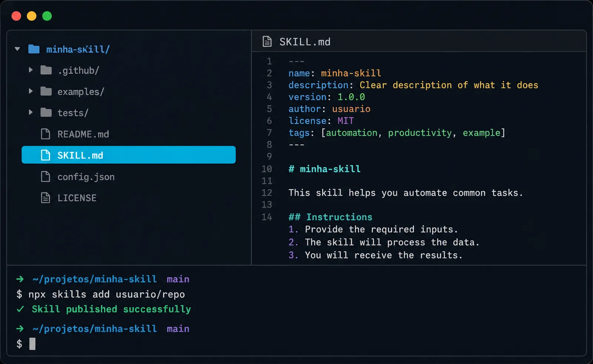Screen dimensions: 593x364
Task: Click the SKILL.md file icon in tree
Action: point(45,155)
